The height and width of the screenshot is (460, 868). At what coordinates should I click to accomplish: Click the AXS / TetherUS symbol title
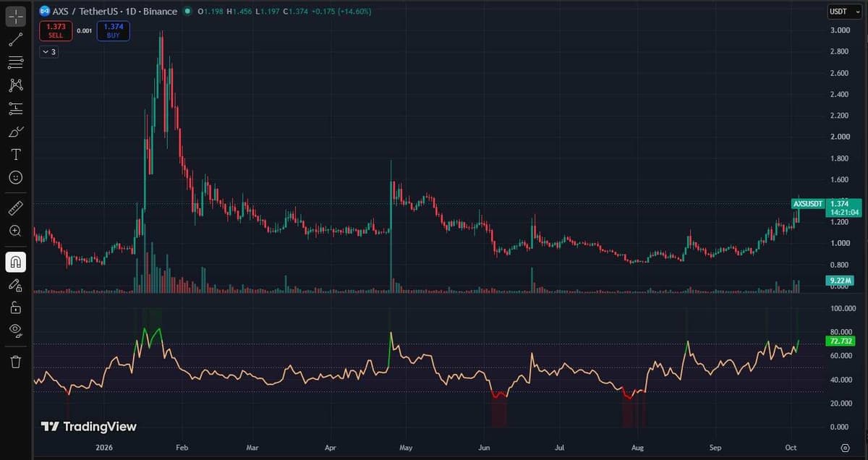coord(114,12)
